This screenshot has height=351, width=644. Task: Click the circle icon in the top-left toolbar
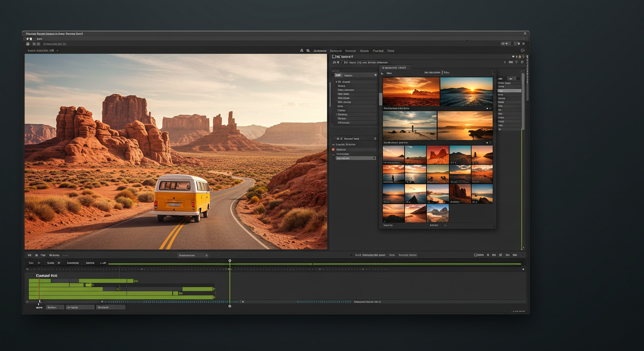point(28,44)
